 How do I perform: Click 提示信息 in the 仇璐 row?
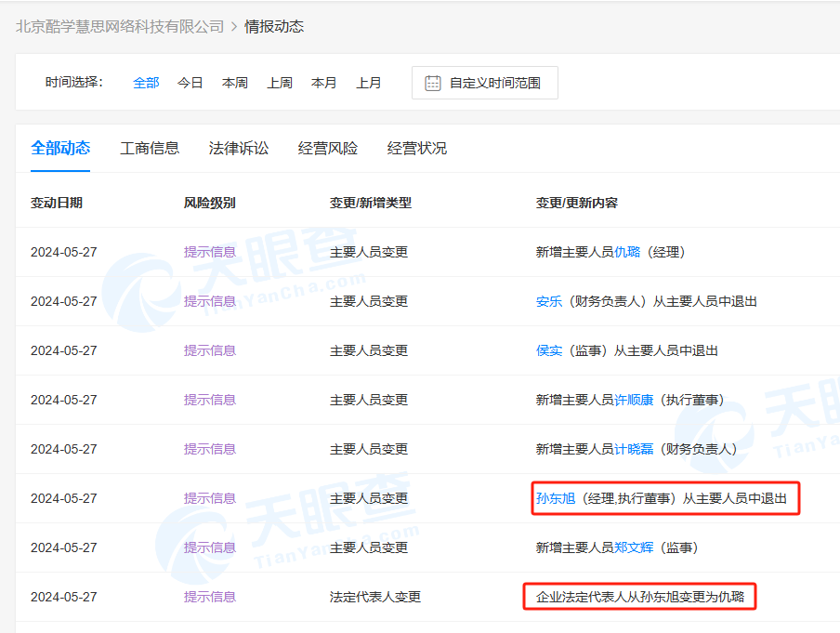pyautogui.click(x=210, y=252)
